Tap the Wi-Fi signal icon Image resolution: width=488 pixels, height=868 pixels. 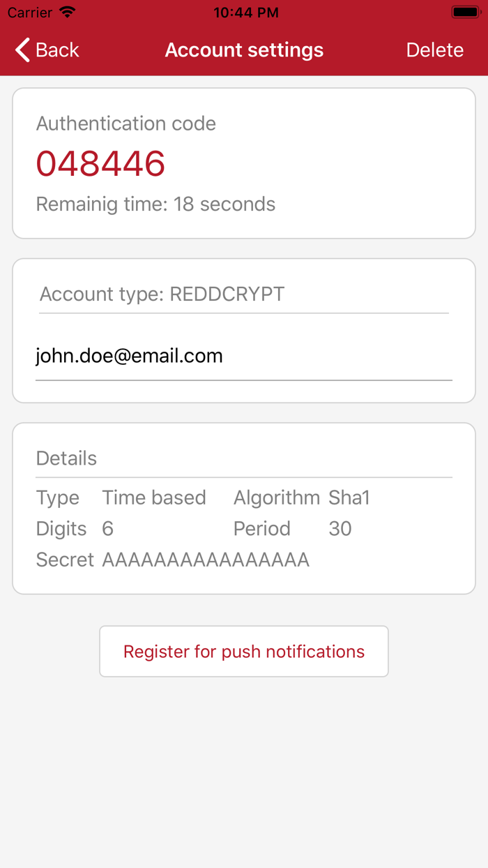tap(66, 11)
